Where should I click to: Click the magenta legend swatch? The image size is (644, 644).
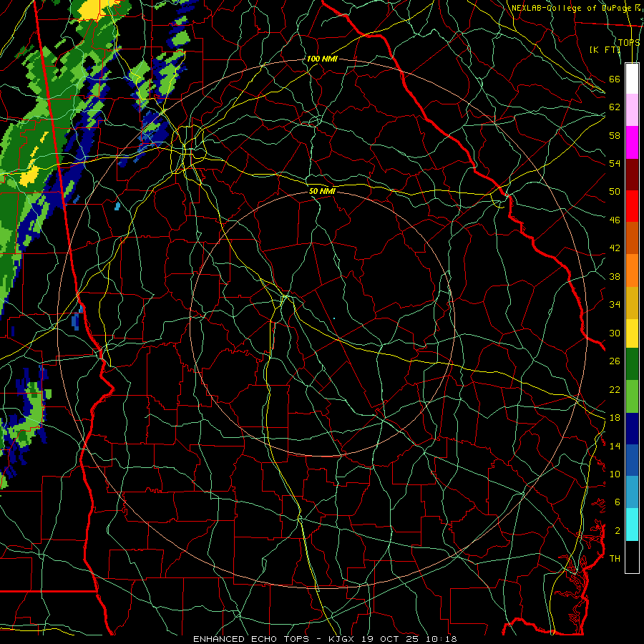pyautogui.click(x=632, y=142)
